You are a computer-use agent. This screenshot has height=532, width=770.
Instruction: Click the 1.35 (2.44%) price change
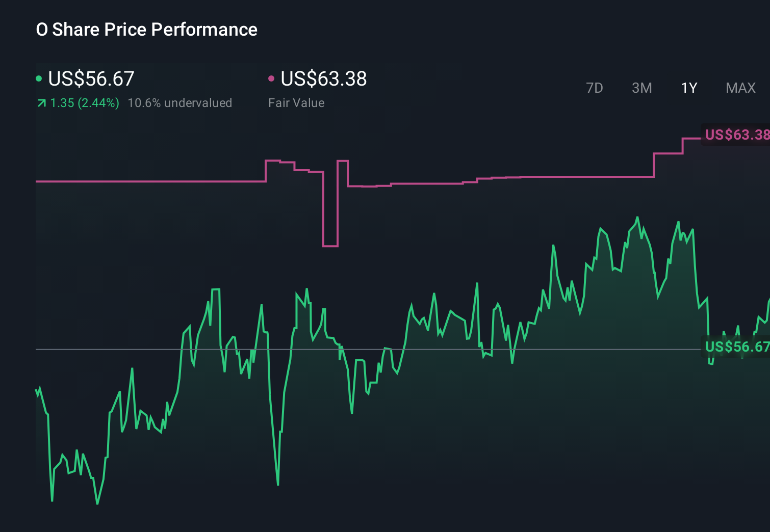85,103
